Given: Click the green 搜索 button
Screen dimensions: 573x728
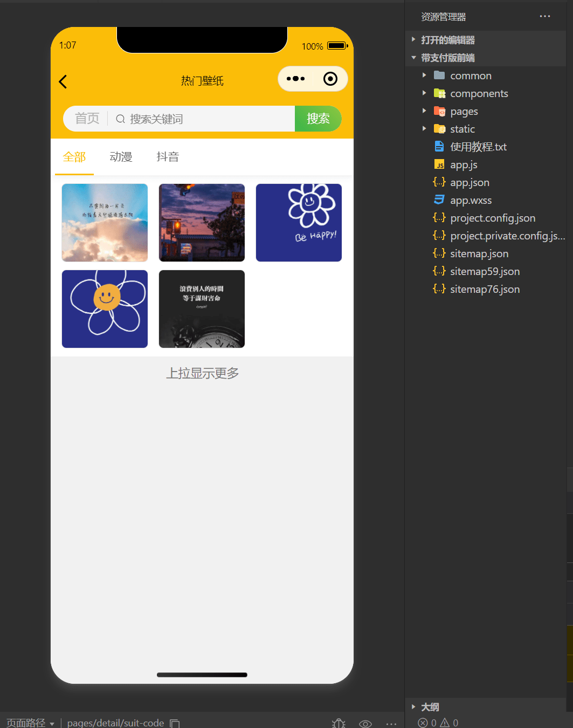Looking at the screenshot, I should pos(318,119).
